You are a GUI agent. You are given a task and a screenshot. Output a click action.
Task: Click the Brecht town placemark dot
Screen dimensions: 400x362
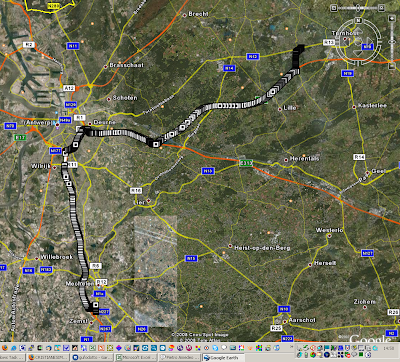point(184,15)
